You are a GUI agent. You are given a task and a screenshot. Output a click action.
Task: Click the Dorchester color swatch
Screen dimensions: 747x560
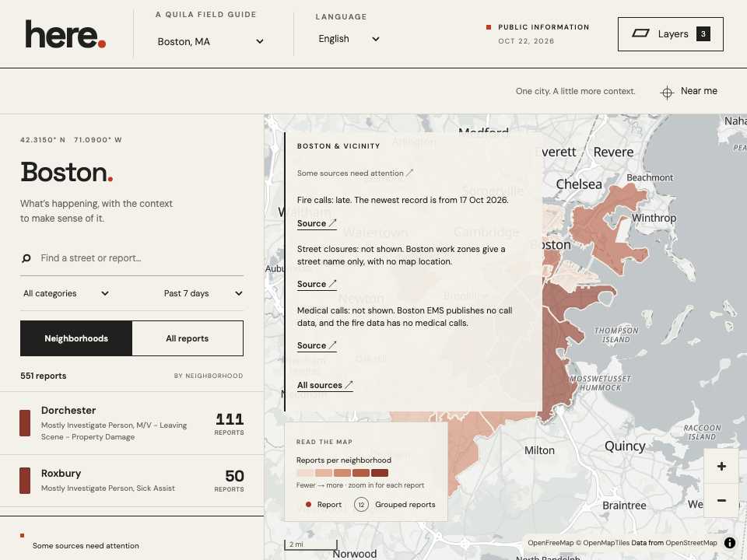pyautogui.click(x=25, y=423)
